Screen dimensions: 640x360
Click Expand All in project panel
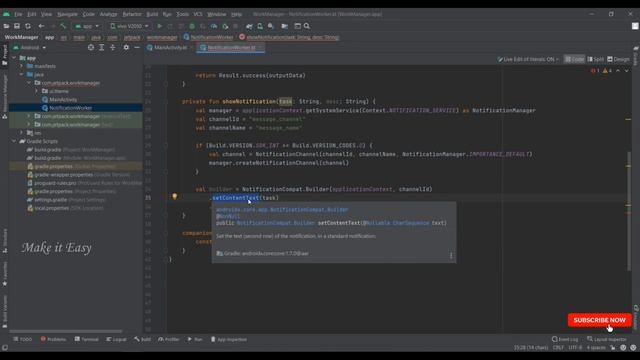(x=102, y=47)
